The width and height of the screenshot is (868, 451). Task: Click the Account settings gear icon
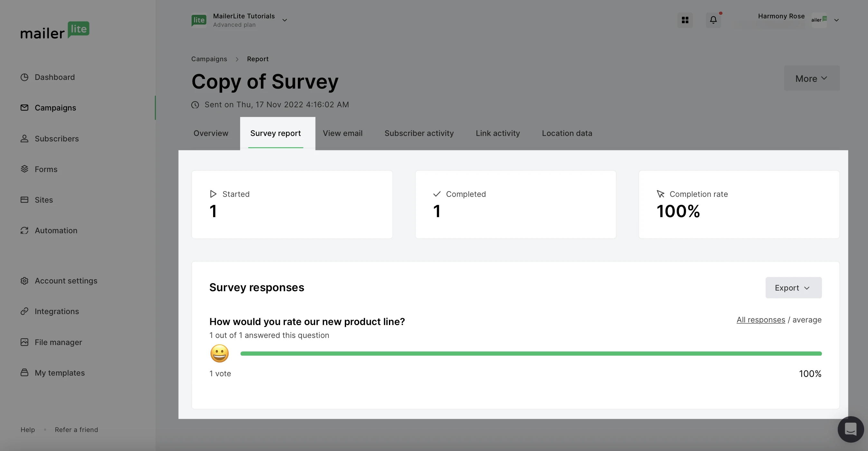click(24, 281)
